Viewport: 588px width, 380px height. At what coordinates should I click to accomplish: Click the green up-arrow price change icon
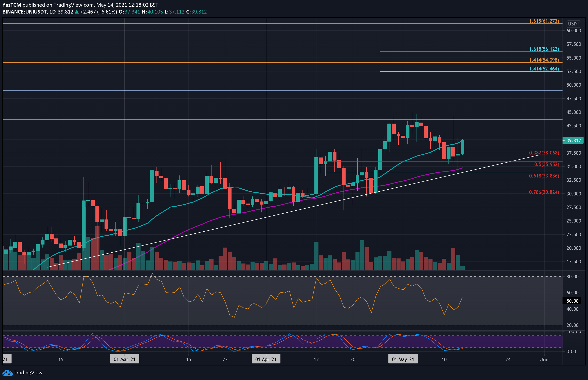pyautogui.click(x=77, y=12)
